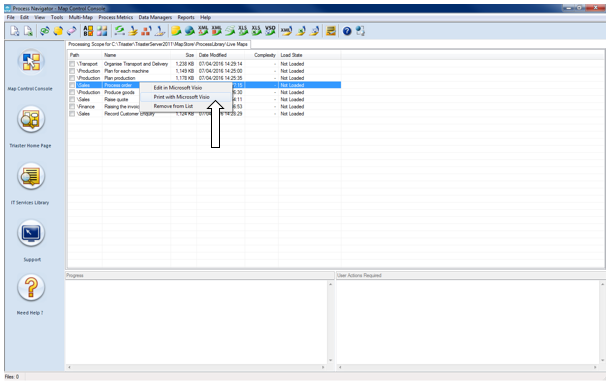Click the AB text toolbar icon
The image size is (611, 383).
(88, 31)
